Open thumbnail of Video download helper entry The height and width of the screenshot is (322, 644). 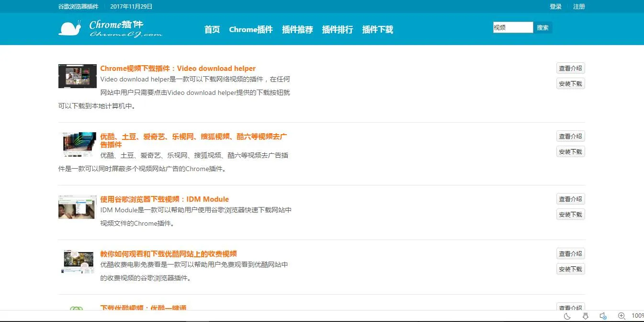point(78,76)
